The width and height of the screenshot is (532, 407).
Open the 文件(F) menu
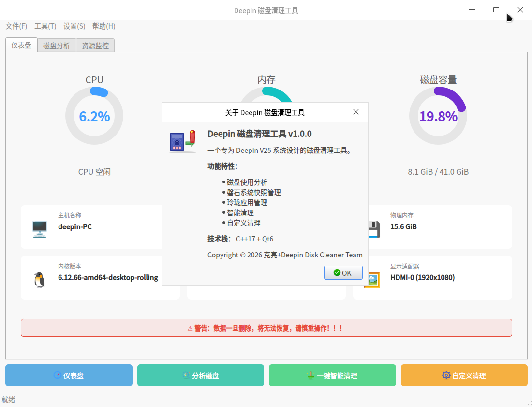pyautogui.click(x=16, y=26)
